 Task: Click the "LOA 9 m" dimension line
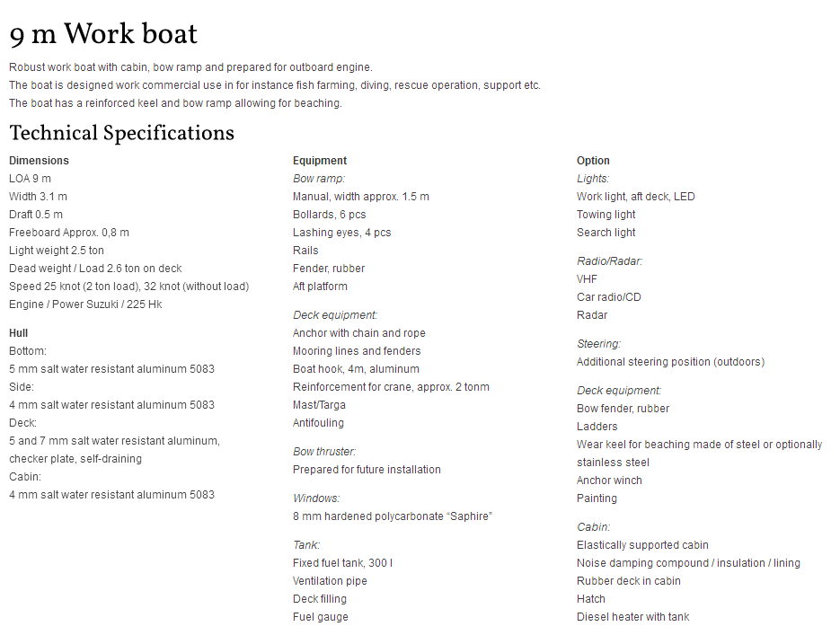pyautogui.click(x=30, y=179)
